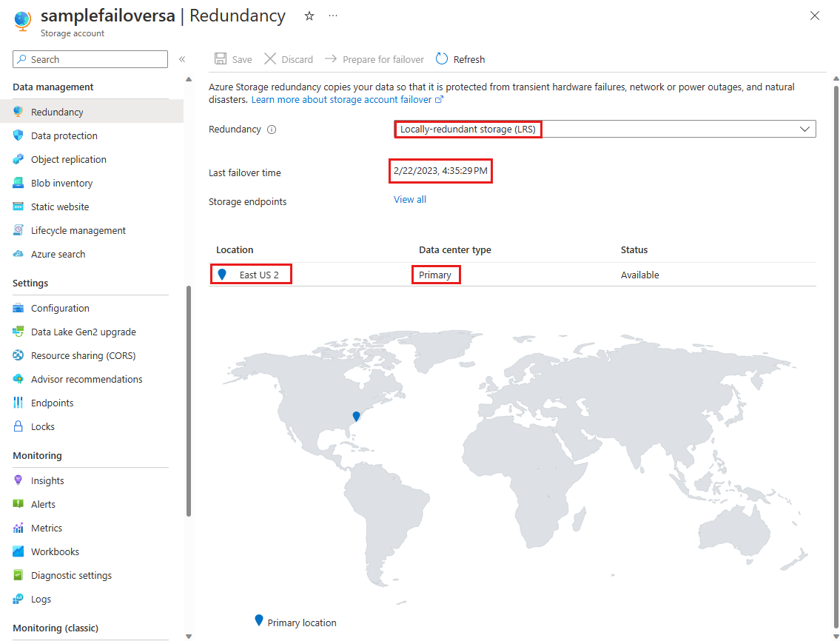The width and height of the screenshot is (840, 641).
Task: Click the View all storage endpoints link
Action: click(x=410, y=200)
